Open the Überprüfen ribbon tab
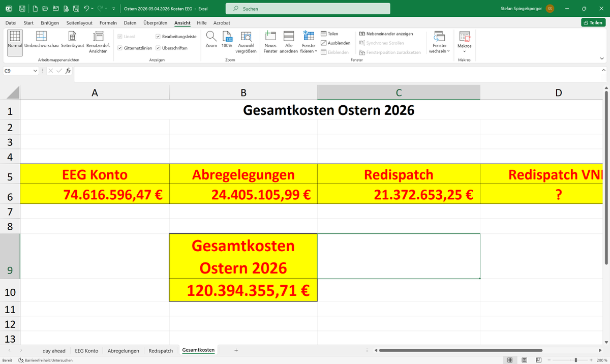This screenshot has width=610, height=364. point(156,23)
